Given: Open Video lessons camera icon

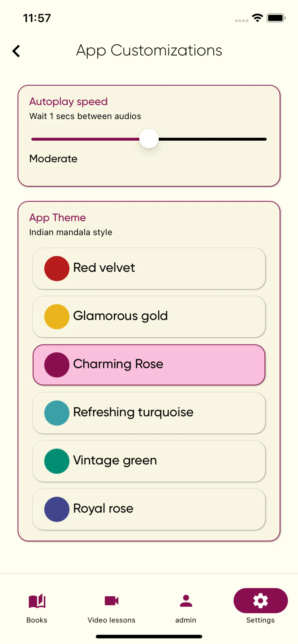Looking at the screenshot, I should [111, 600].
